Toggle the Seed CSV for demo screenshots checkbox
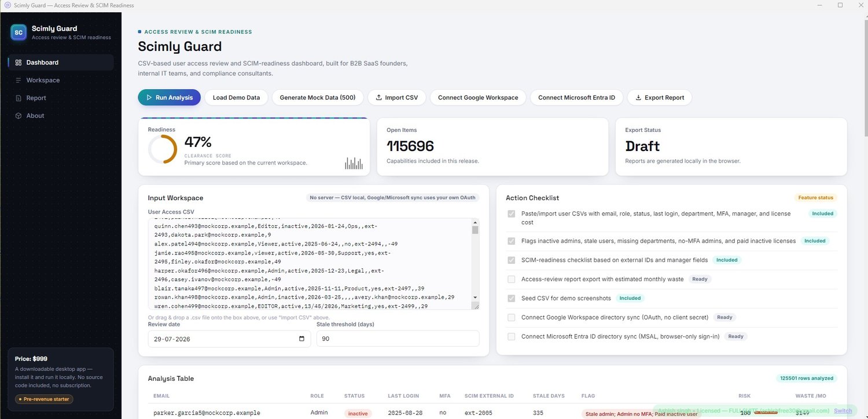 tap(512, 298)
